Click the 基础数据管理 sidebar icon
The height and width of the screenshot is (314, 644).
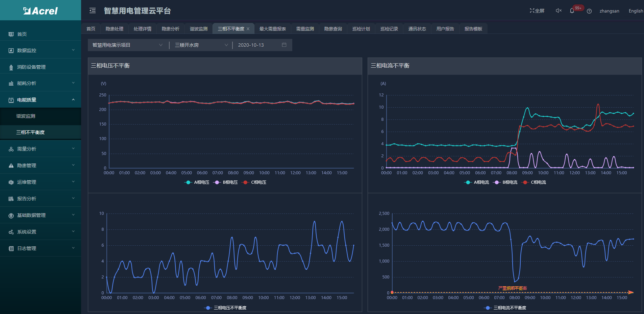pyautogui.click(x=11, y=215)
